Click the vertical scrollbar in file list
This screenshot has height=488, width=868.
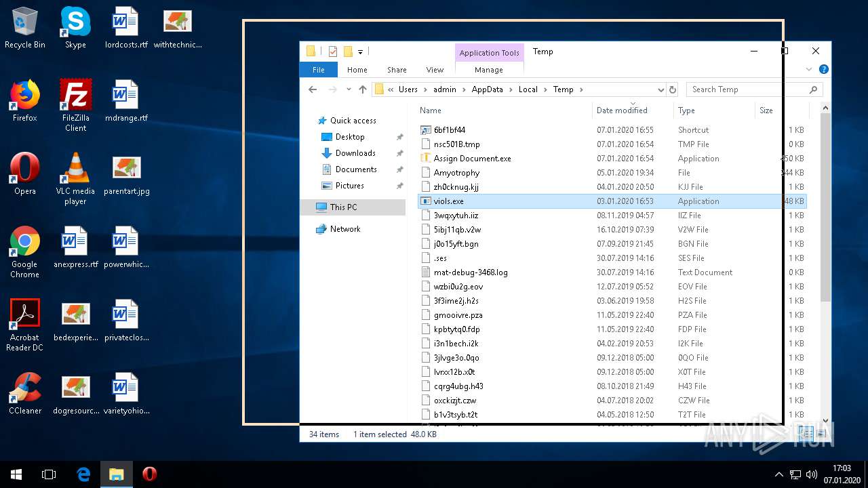click(x=825, y=209)
